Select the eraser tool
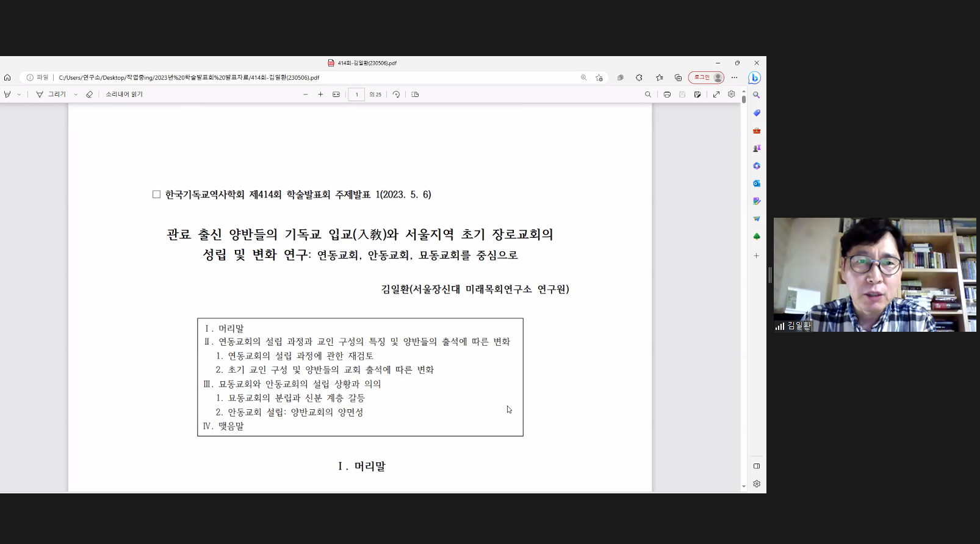 (89, 95)
